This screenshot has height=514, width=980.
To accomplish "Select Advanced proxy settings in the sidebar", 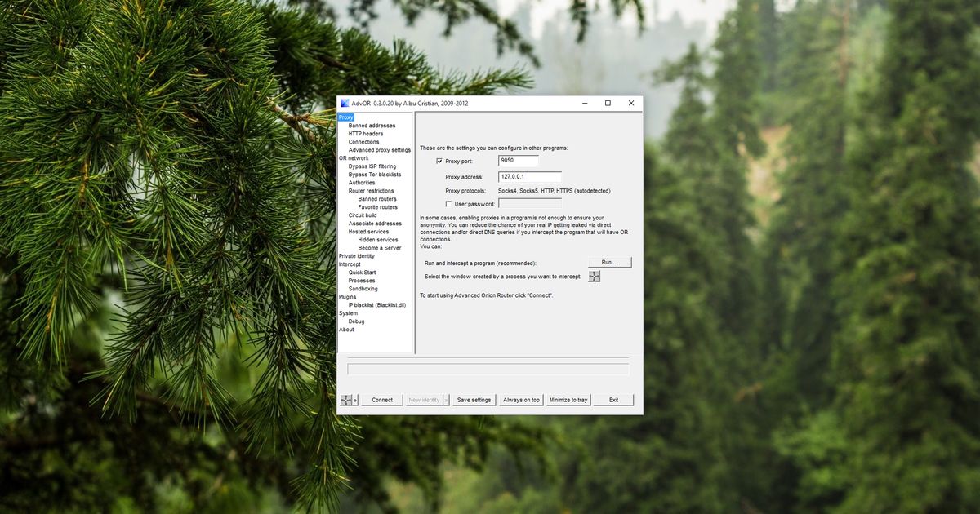I will pos(379,149).
